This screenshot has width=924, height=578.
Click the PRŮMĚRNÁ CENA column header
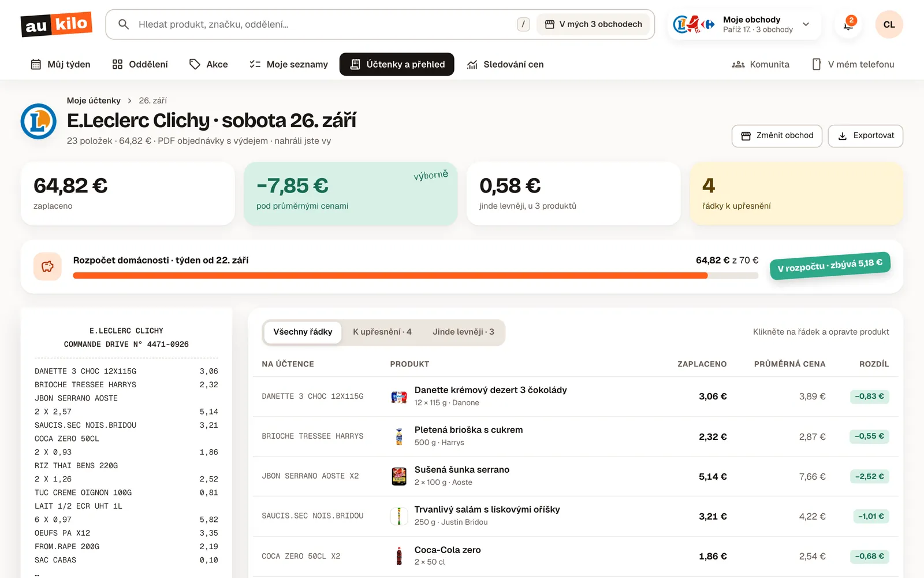point(789,364)
